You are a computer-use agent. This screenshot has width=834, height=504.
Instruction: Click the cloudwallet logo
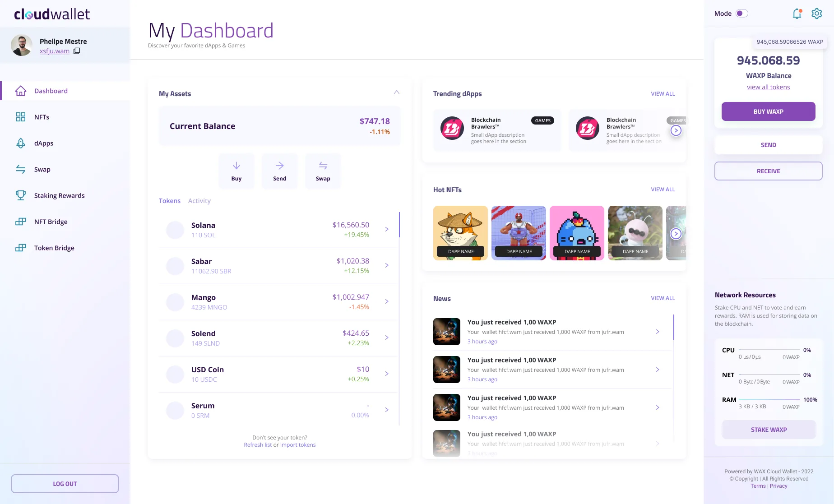[52, 14]
